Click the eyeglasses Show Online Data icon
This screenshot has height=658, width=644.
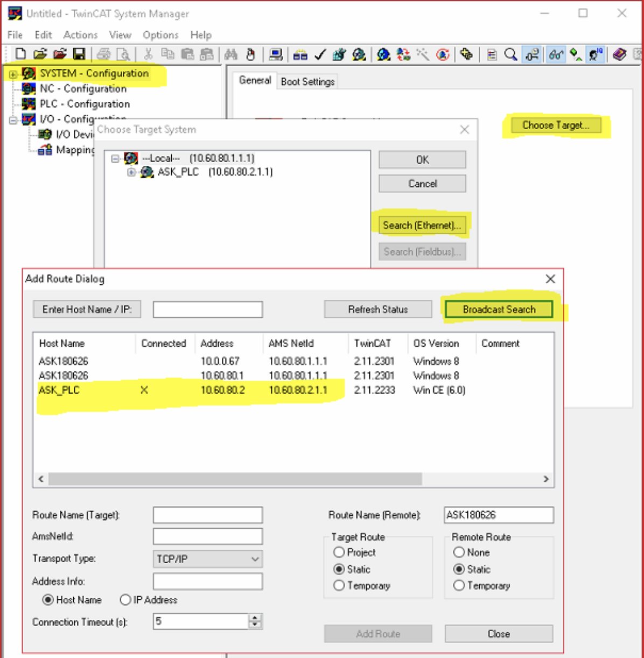556,54
